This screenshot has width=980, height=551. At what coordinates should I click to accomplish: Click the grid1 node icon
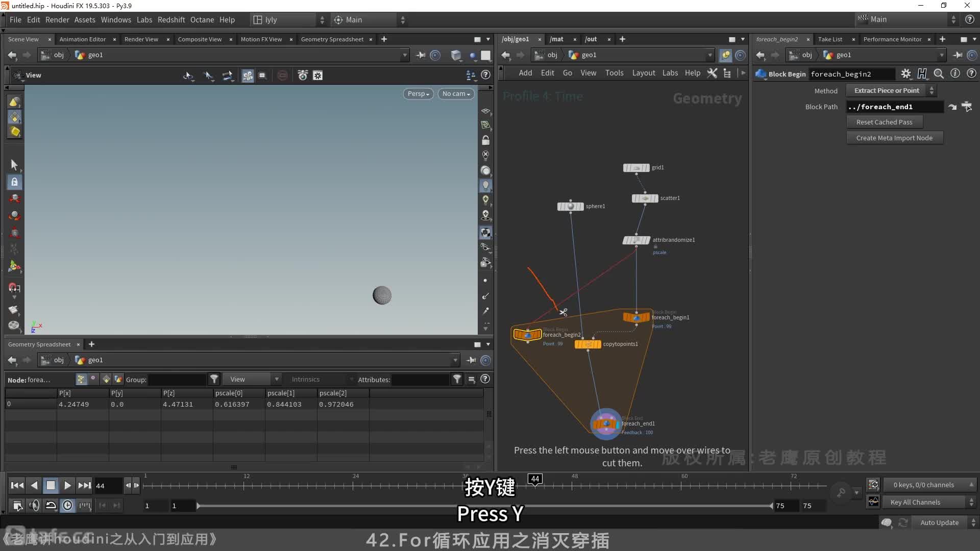coord(636,167)
